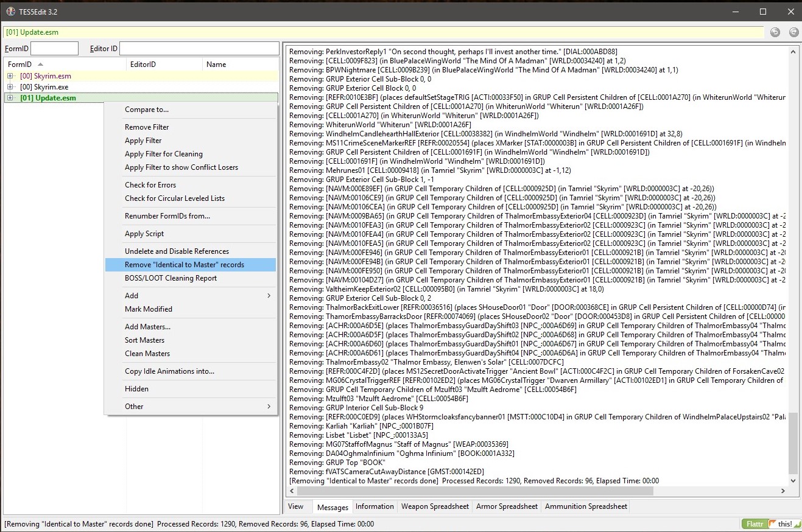The height and width of the screenshot is (532, 802).
Task: Click the 'fVATSCameraCutAwayDistance' log line
Action: [387, 472]
